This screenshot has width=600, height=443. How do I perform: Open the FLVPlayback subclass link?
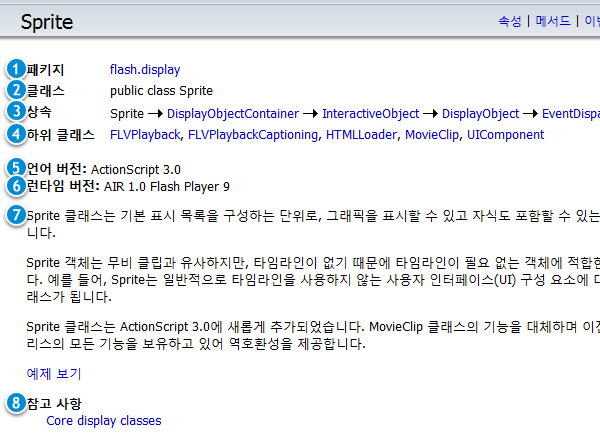tap(145, 135)
